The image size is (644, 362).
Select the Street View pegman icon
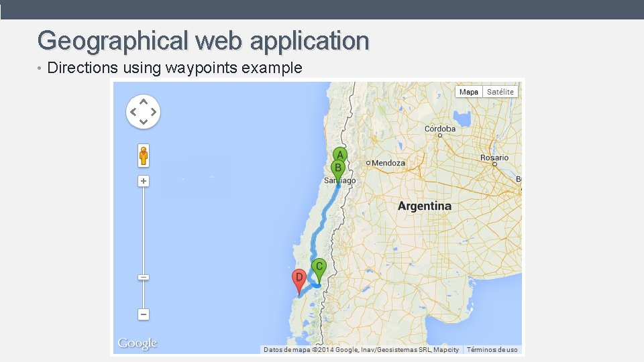[144, 156]
